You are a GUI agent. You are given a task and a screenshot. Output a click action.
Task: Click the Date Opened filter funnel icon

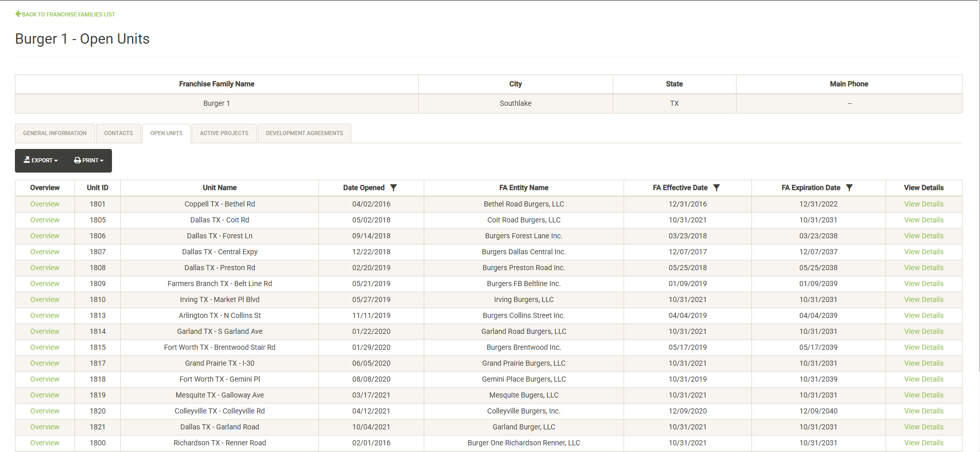point(393,188)
